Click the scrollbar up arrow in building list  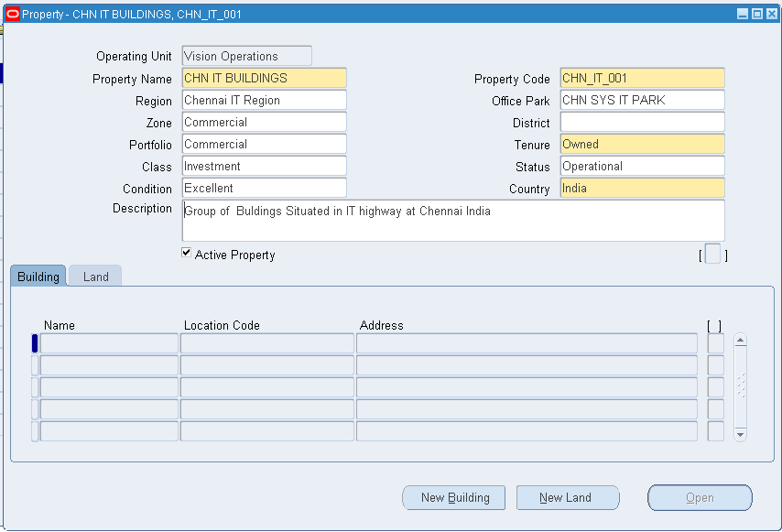coord(740,339)
